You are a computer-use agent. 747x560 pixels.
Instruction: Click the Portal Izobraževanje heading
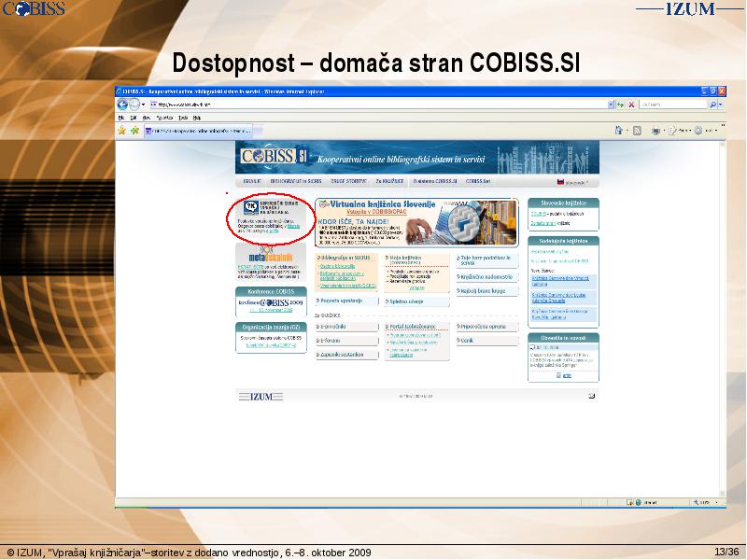[411, 327]
